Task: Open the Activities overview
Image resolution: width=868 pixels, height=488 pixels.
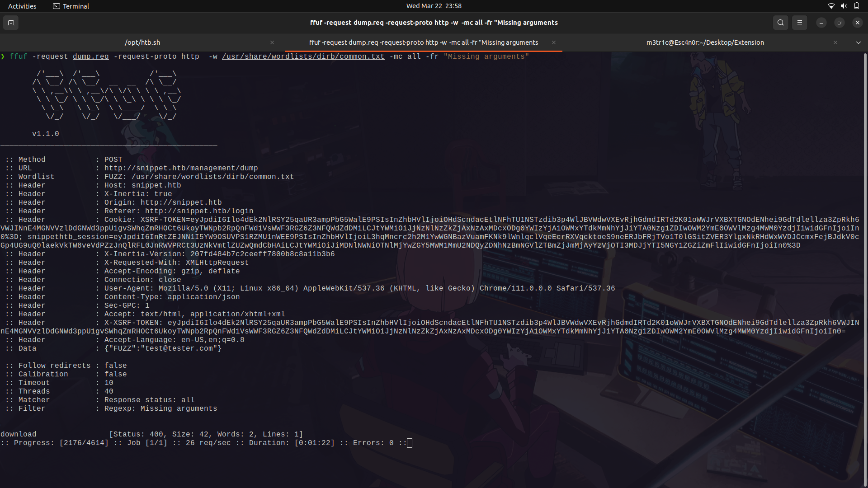Action: (22, 6)
